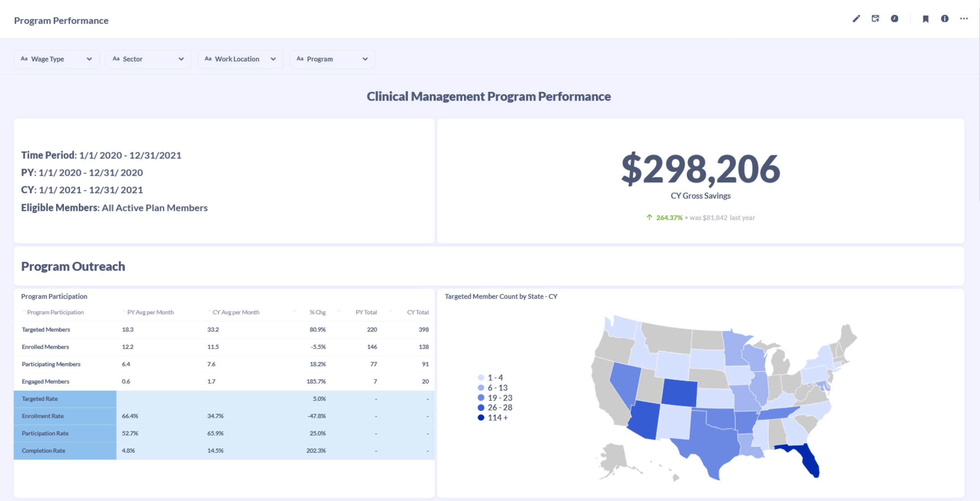Click the 19 - 23 legend swatch
The height and width of the screenshot is (501, 980).
pyautogui.click(x=481, y=397)
